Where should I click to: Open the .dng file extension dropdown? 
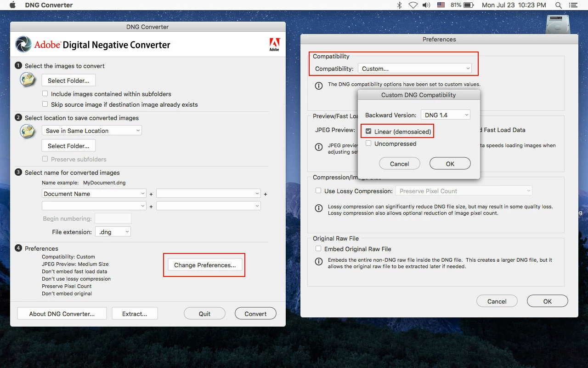[113, 232]
